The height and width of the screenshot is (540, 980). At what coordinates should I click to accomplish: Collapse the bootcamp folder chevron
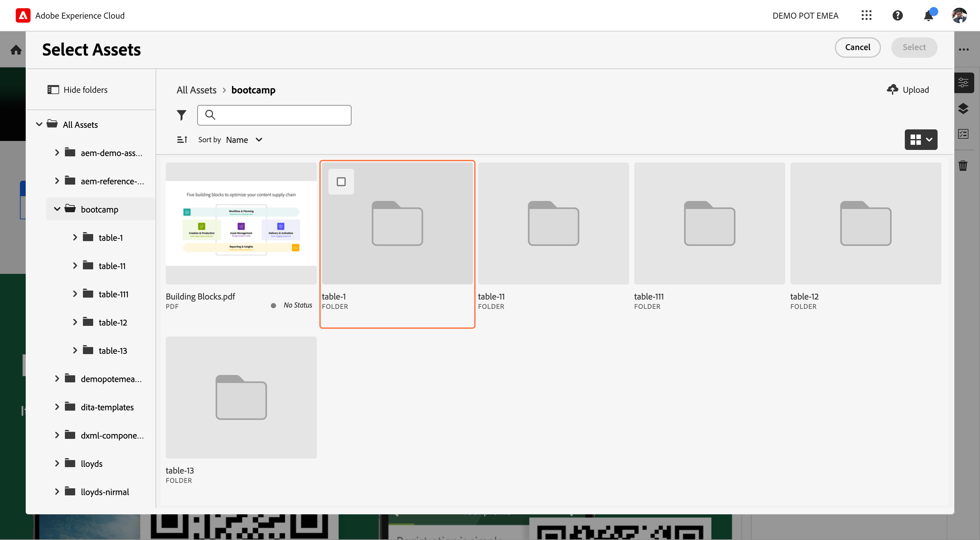tap(57, 209)
